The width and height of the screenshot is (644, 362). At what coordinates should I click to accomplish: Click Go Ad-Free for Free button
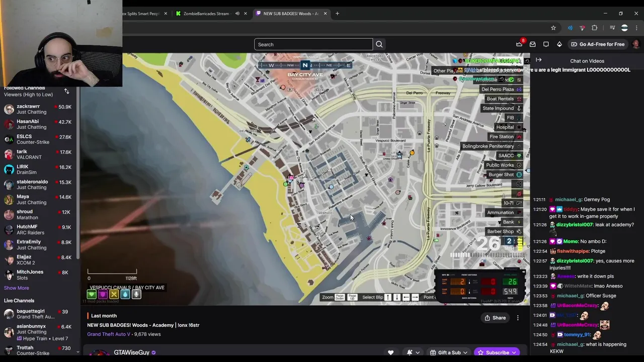coord(598,44)
